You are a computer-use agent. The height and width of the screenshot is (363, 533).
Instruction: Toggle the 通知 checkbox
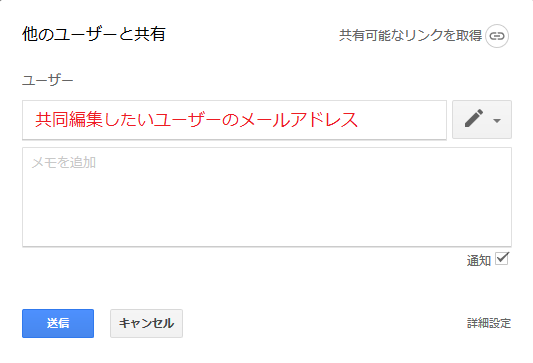click(502, 259)
